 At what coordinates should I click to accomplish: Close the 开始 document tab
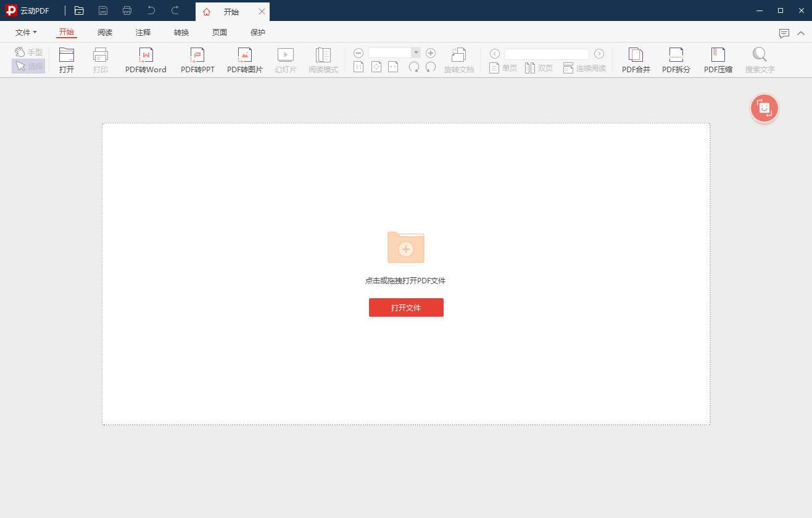[x=262, y=12]
